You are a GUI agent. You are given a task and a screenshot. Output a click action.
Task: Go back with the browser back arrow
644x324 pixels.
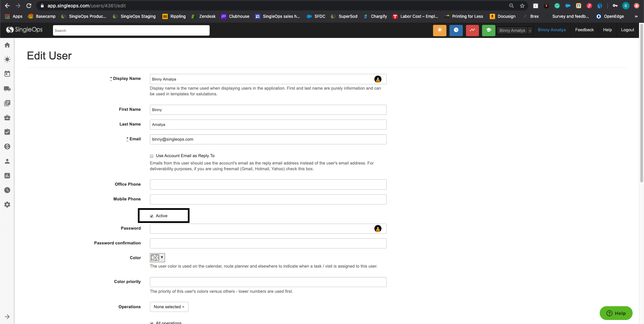7,6
